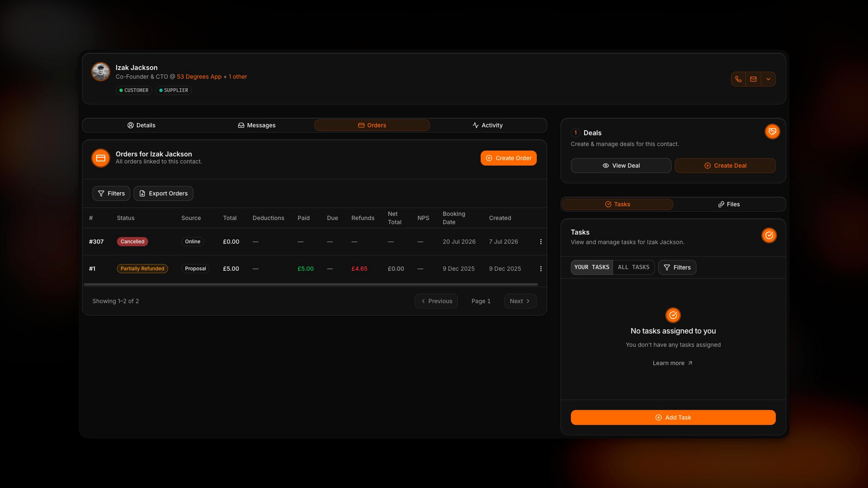The width and height of the screenshot is (868, 488).
Task: Click the phone call icon
Action: [738, 79]
